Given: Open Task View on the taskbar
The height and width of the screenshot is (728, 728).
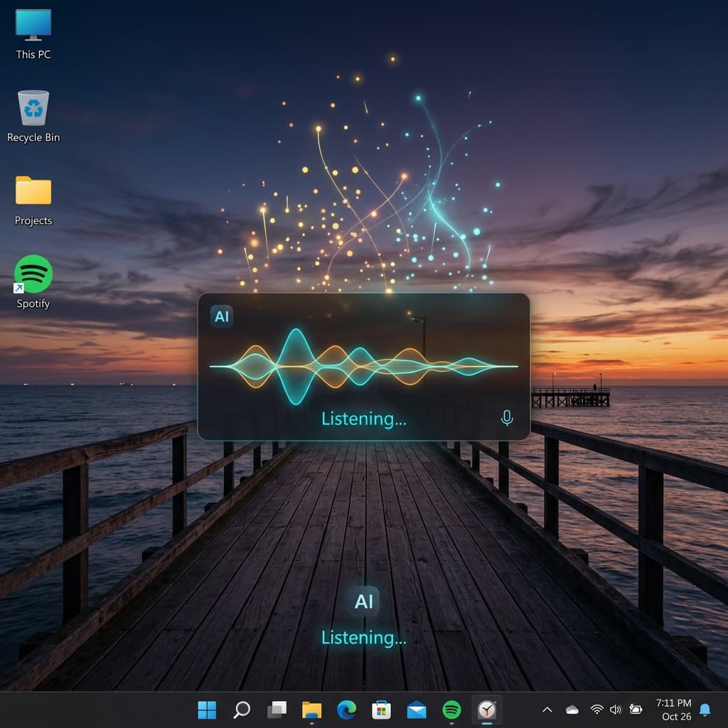Looking at the screenshot, I should [x=277, y=710].
